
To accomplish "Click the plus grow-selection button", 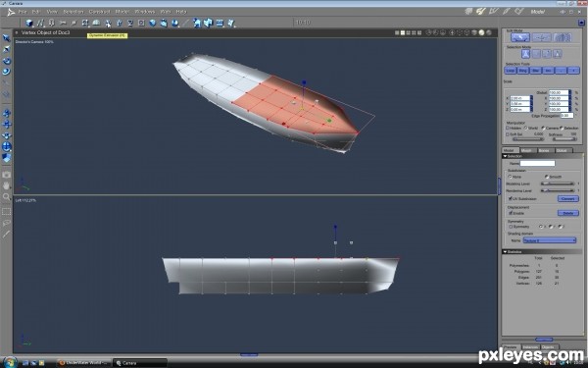I will [x=573, y=71].
